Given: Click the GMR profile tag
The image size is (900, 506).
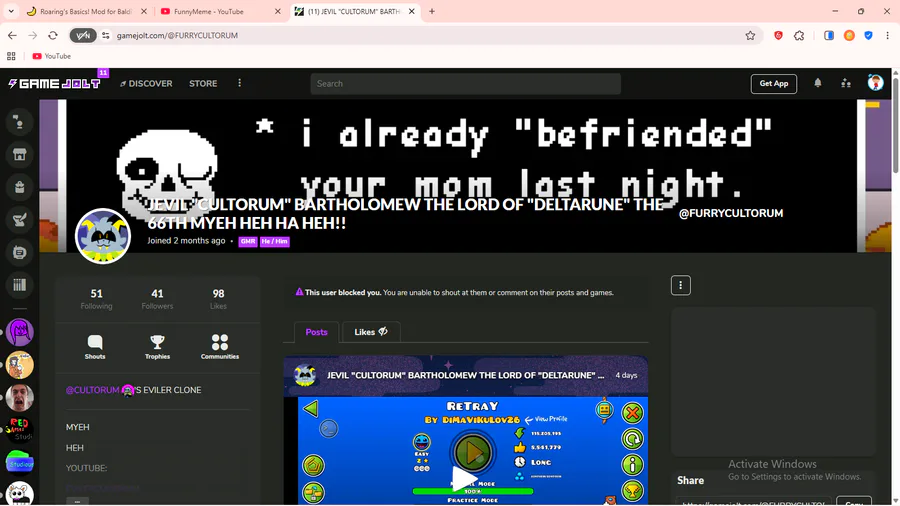Looking at the screenshot, I should (248, 242).
